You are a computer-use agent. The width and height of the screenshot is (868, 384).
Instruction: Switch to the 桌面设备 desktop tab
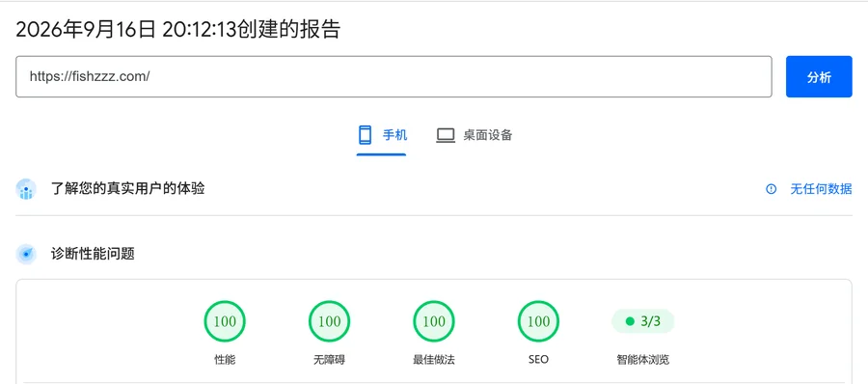[475, 135]
